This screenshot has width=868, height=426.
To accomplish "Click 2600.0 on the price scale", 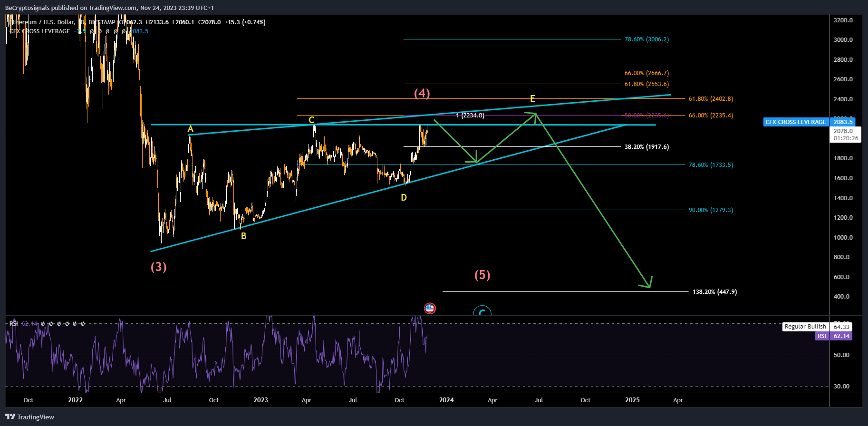I will tap(843, 79).
